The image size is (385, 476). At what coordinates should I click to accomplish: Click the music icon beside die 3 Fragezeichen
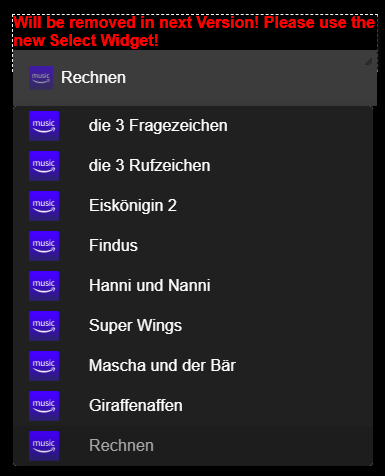click(x=44, y=126)
